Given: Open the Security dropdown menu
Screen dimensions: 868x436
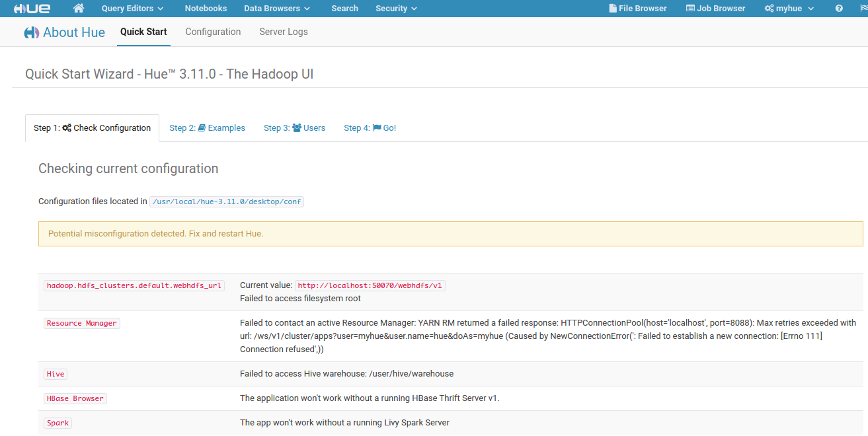Looking at the screenshot, I should pyautogui.click(x=396, y=9).
